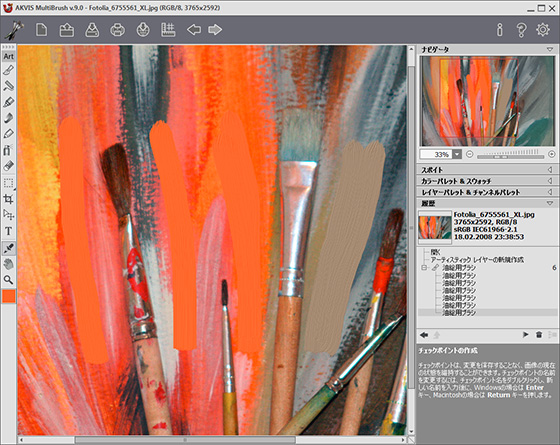The image size is (560, 445).
Task: Click history step-back arrow button
Action: click(x=424, y=335)
